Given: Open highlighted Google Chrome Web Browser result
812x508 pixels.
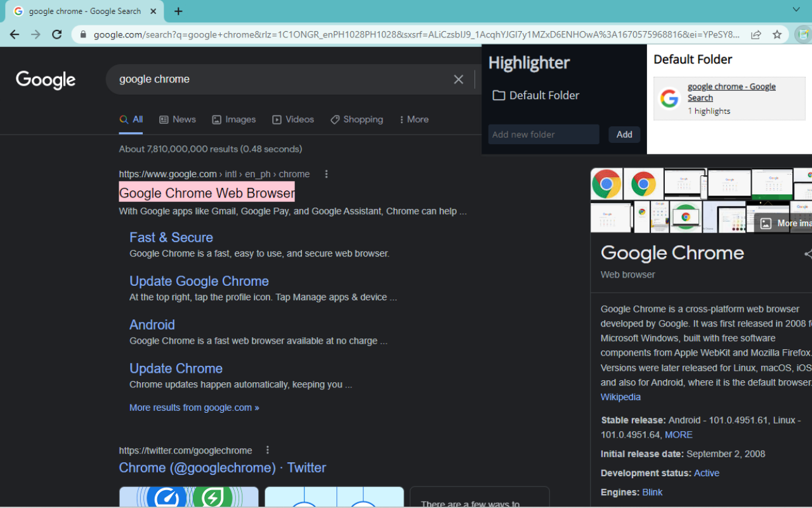Looking at the screenshot, I should point(207,193).
